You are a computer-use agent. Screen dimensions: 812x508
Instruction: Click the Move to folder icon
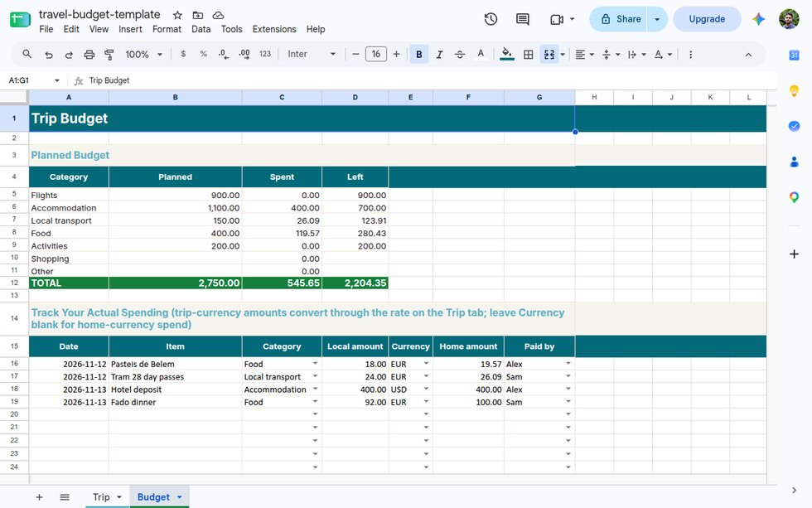198,15
